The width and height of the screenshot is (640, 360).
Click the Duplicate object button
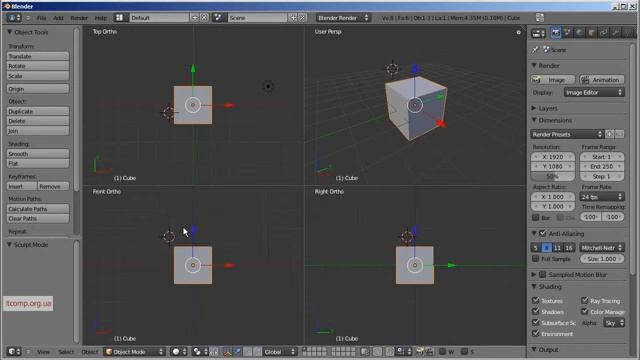[38, 111]
